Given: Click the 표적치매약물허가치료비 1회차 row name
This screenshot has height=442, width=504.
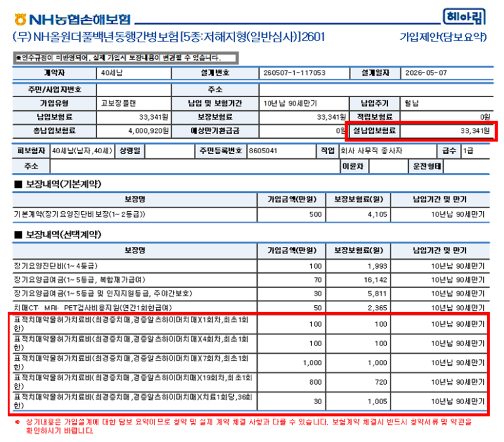Looking at the screenshot, I should [131, 324].
